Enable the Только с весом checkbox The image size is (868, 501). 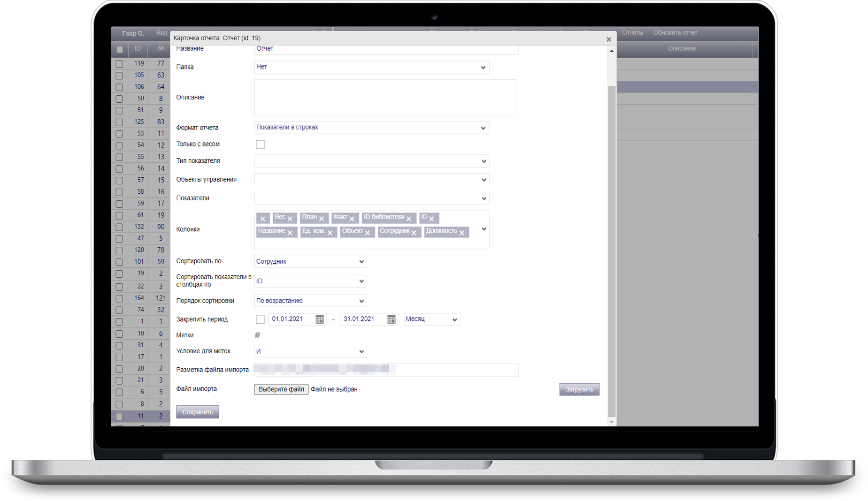tap(260, 144)
